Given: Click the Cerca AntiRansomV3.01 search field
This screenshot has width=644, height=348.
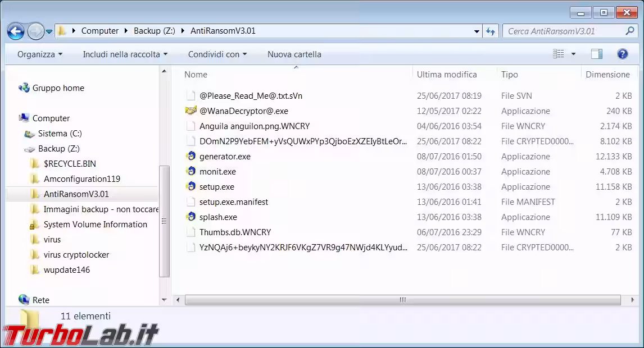Looking at the screenshot, I should [562, 31].
